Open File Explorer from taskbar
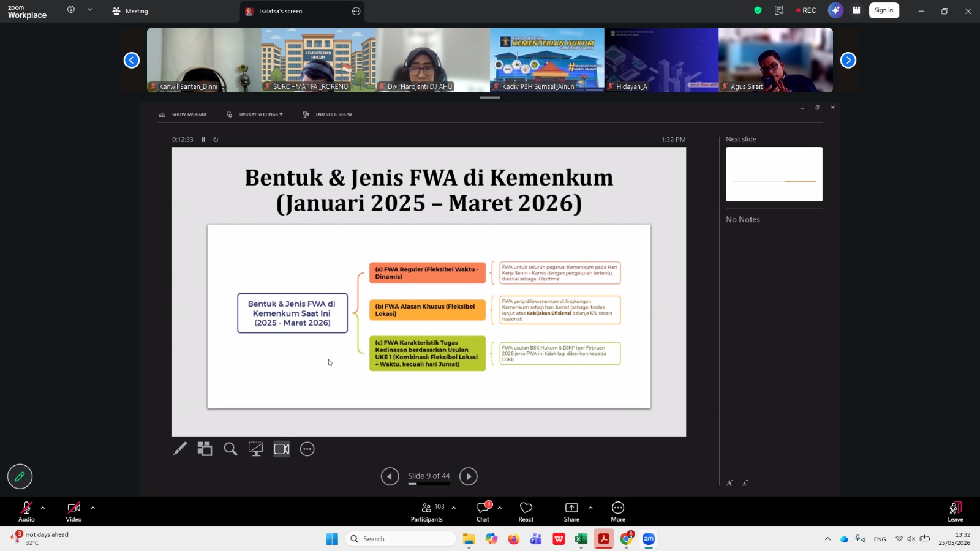 (469, 539)
